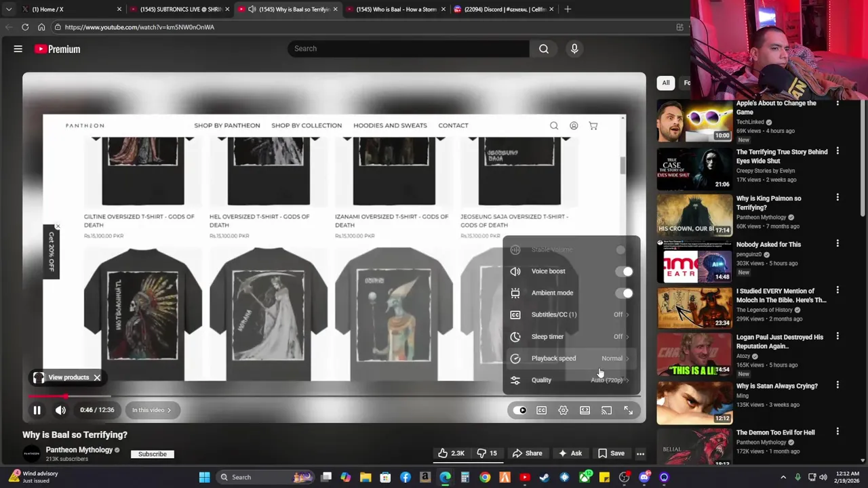Click the search magnifier button
Screen dimensions: 868x488
pyautogui.click(x=544, y=49)
